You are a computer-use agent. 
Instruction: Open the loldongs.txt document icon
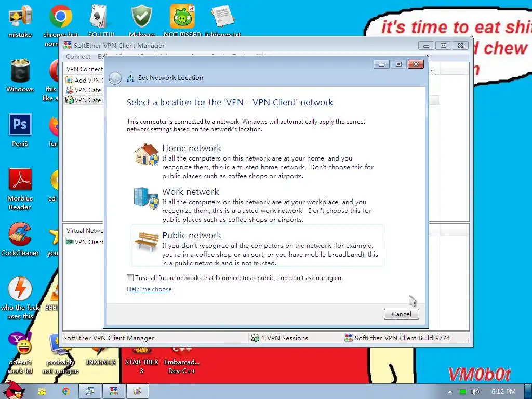click(223, 16)
